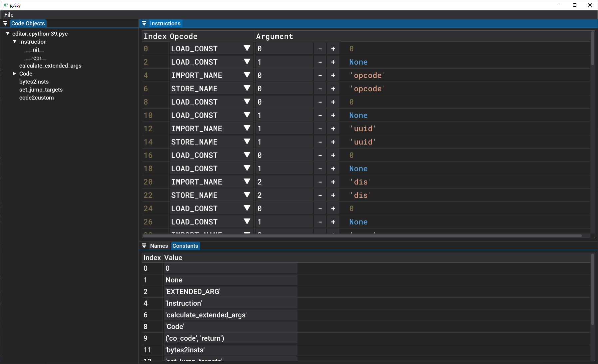This screenshot has width=598, height=364.
Task: Click the vertical scrollbar of instructions table
Action: (x=593, y=48)
